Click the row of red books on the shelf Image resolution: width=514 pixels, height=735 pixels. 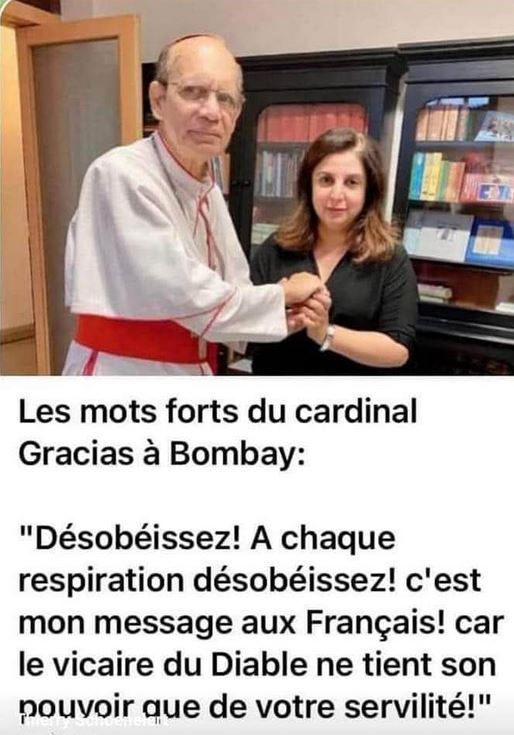pos(312,122)
